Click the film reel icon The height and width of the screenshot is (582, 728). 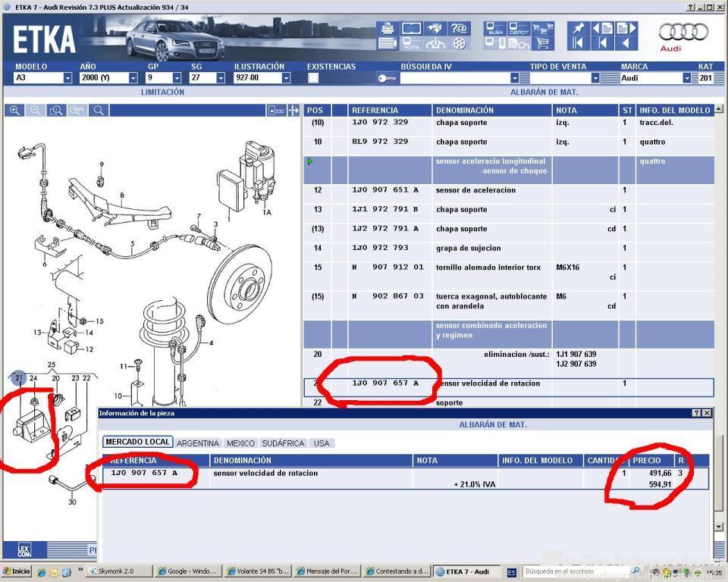pyautogui.click(x=459, y=44)
